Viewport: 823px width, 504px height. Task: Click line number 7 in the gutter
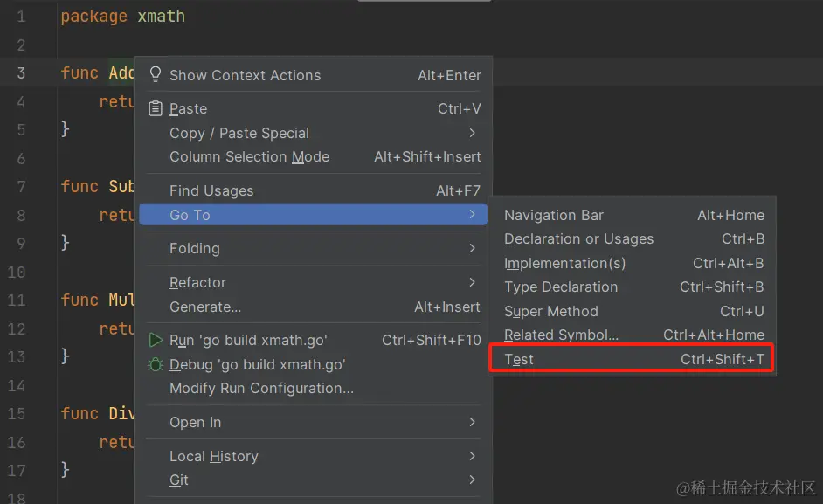tap(21, 186)
